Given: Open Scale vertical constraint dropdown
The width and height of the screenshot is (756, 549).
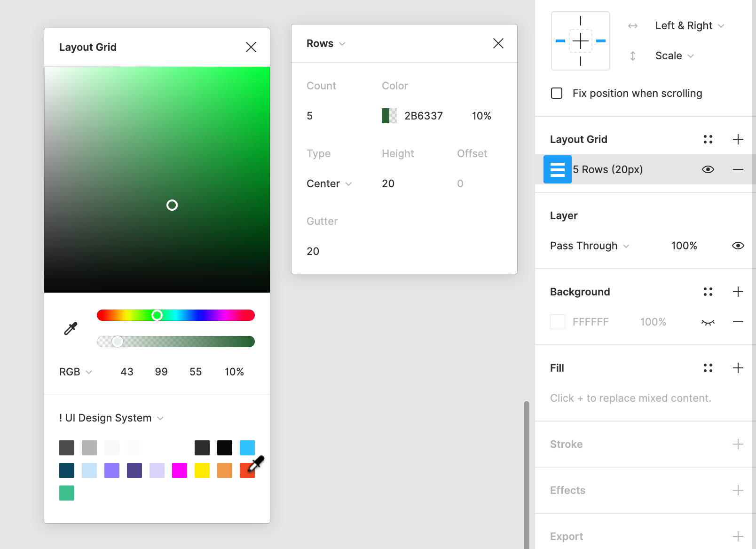Looking at the screenshot, I should pos(675,56).
